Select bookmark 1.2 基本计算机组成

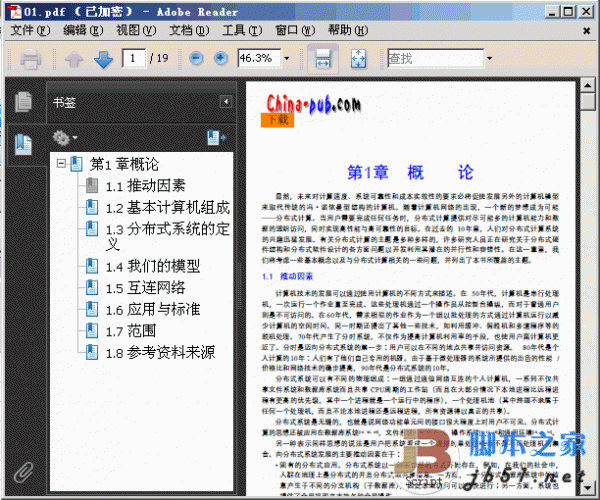point(168,208)
